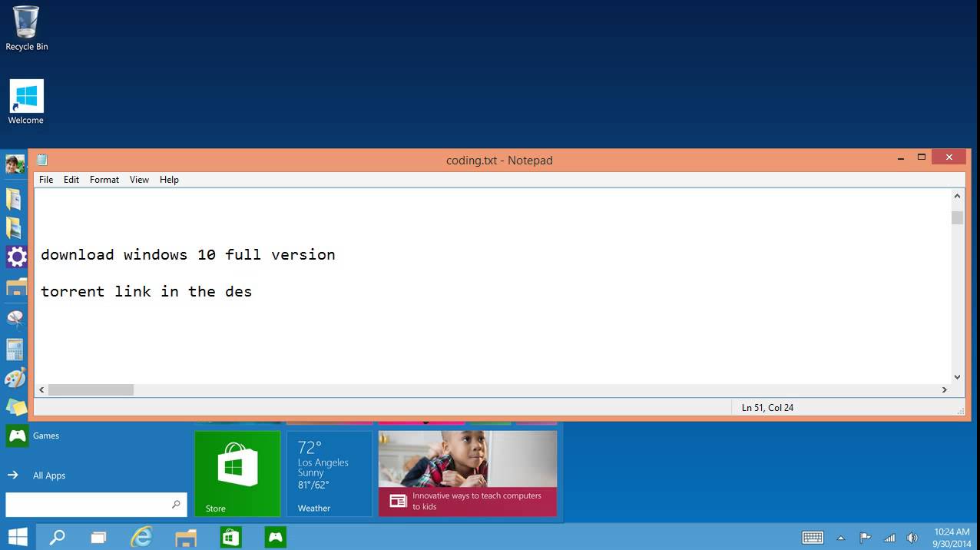Open Games from Start menu list
This screenshot has width=980, height=550.
tap(33, 436)
